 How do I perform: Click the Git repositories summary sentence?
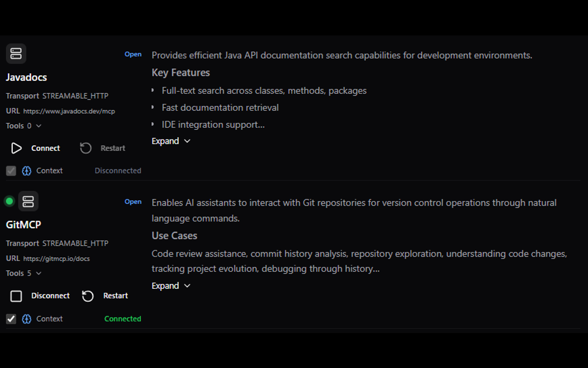[x=354, y=211]
